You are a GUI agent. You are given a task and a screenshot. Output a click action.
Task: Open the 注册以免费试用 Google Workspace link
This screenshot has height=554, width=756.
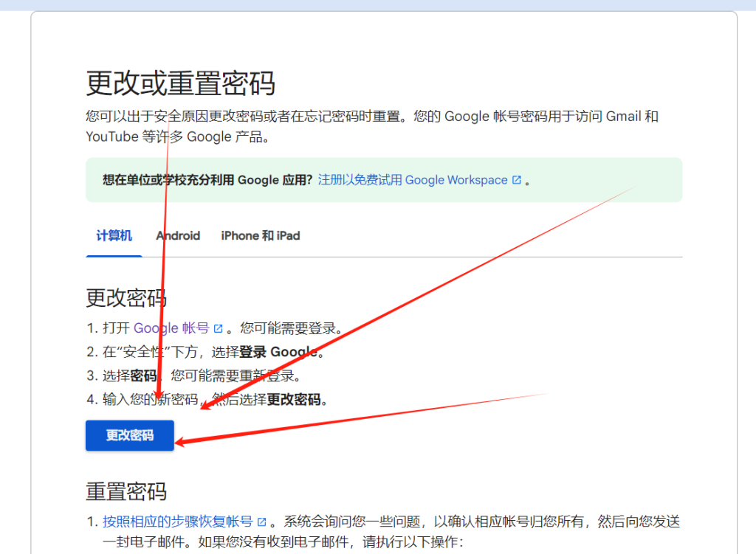click(x=413, y=180)
